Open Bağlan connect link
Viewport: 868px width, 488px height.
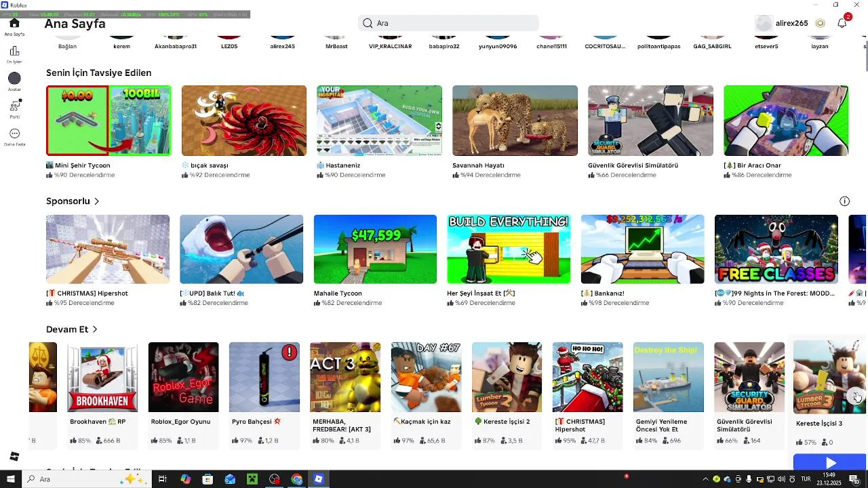point(67,46)
